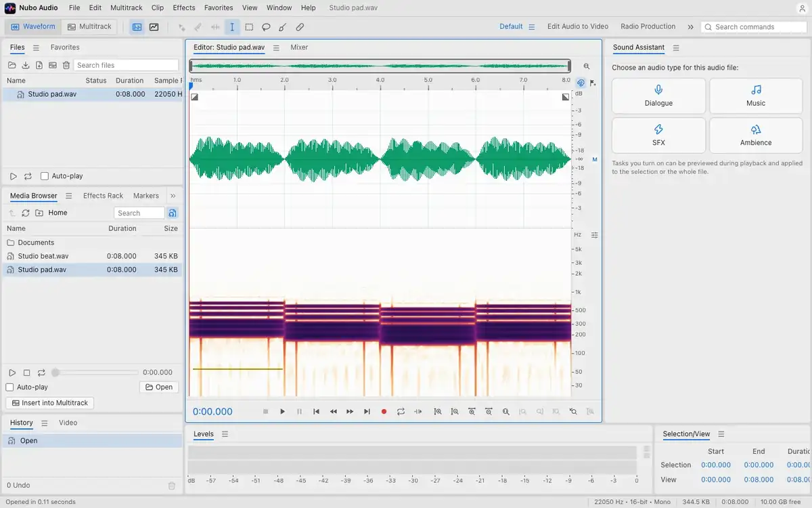This screenshot has height=508, width=812.
Task: Click the Play button in Editor transport
Action: (283, 411)
